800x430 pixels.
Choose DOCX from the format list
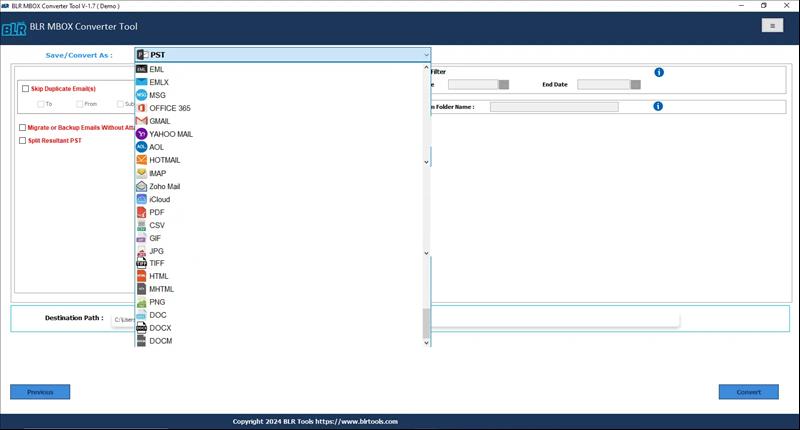[x=160, y=328]
